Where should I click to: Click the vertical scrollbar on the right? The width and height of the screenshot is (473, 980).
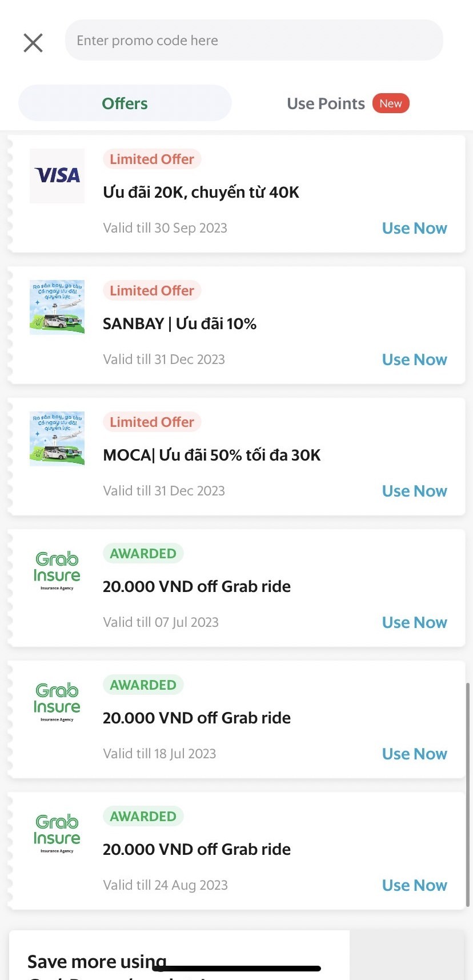click(468, 794)
